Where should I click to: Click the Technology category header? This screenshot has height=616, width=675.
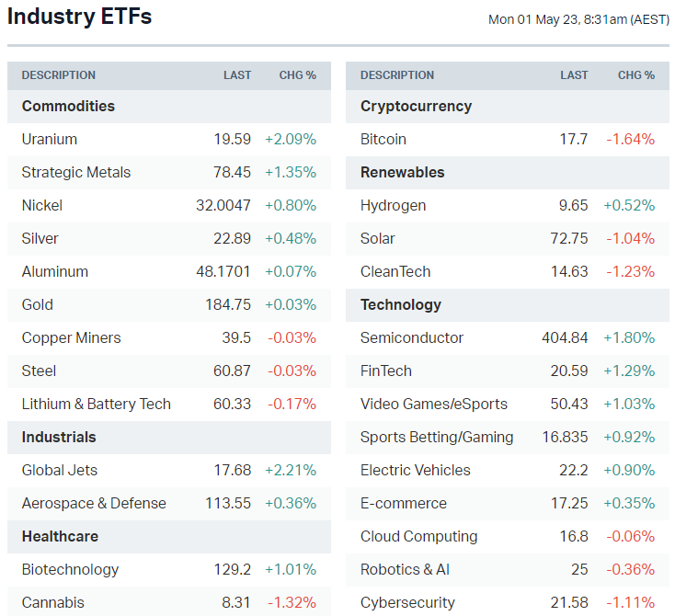pos(401,304)
